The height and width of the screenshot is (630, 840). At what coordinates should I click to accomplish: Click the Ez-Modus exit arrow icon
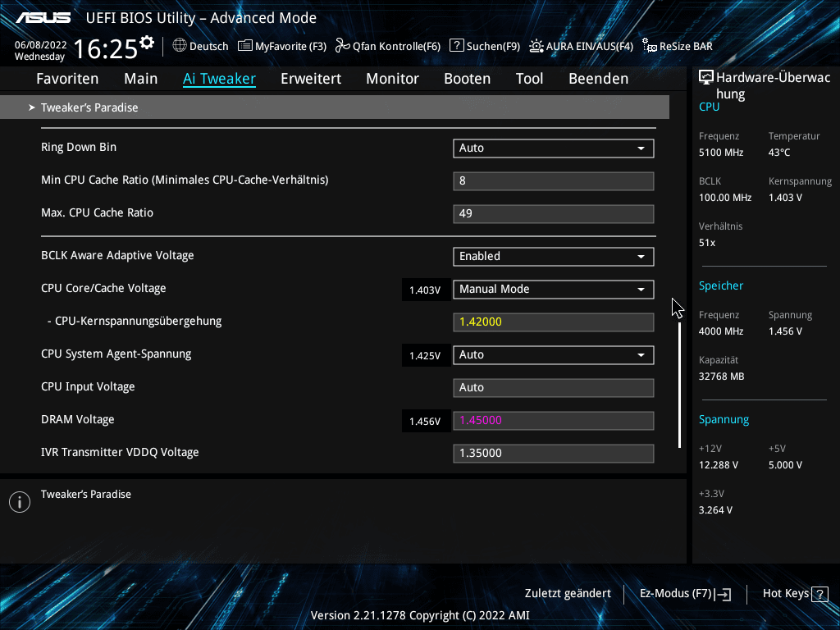[723, 594]
